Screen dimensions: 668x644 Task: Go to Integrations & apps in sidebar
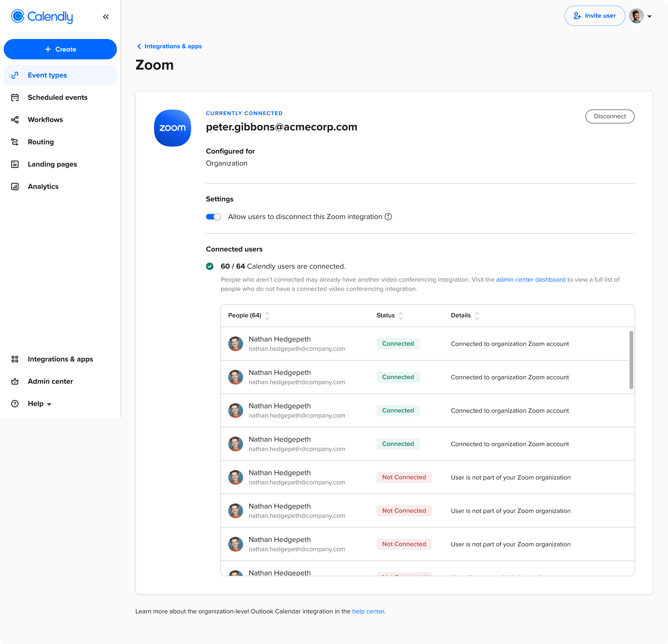click(x=60, y=359)
